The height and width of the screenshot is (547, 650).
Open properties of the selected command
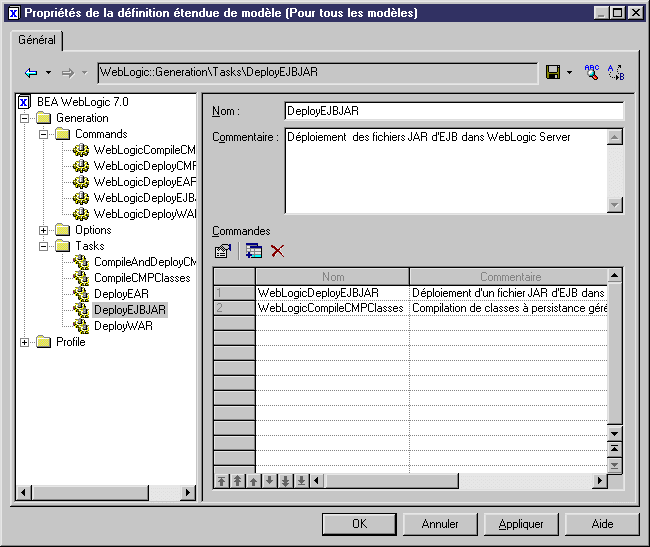223,251
